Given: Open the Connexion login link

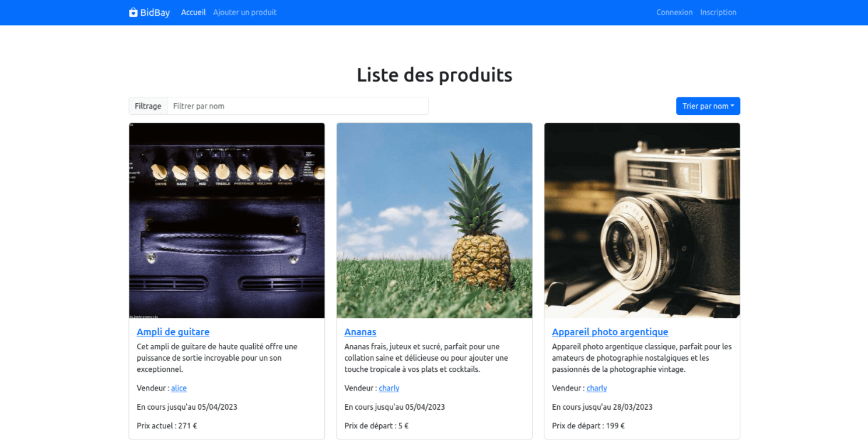Looking at the screenshot, I should coord(674,12).
